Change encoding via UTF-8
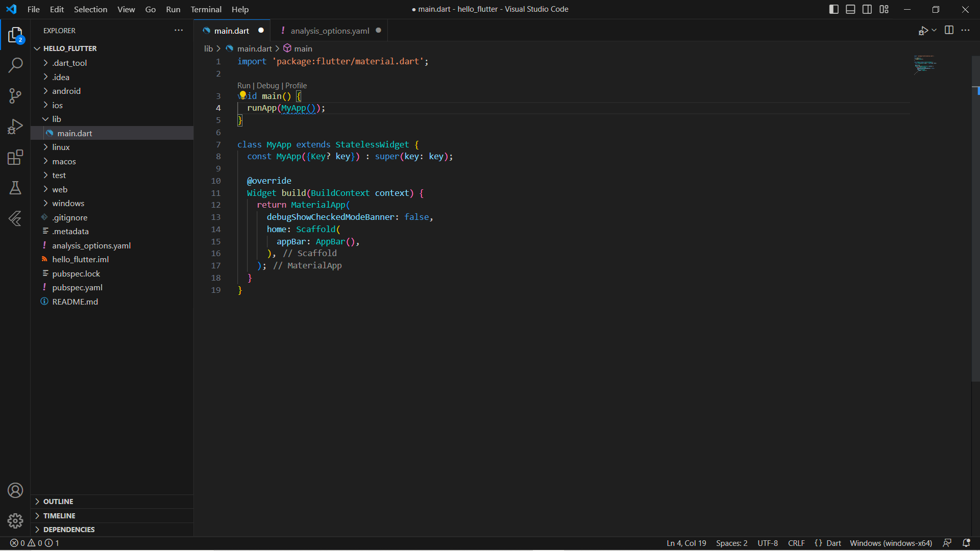The width and height of the screenshot is (980, 551). tap(768, 543)
